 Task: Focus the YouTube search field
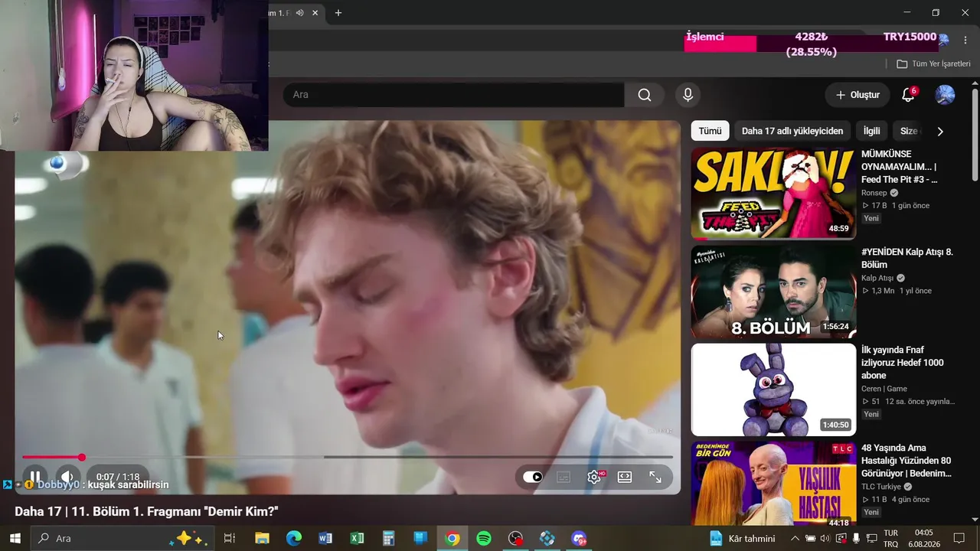453,95
